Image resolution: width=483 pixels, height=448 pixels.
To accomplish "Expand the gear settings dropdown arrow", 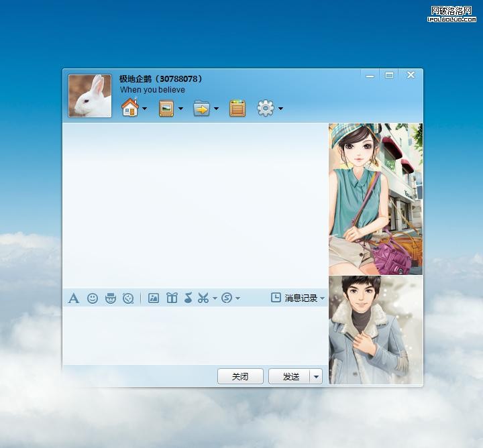I will coord(280,109).
